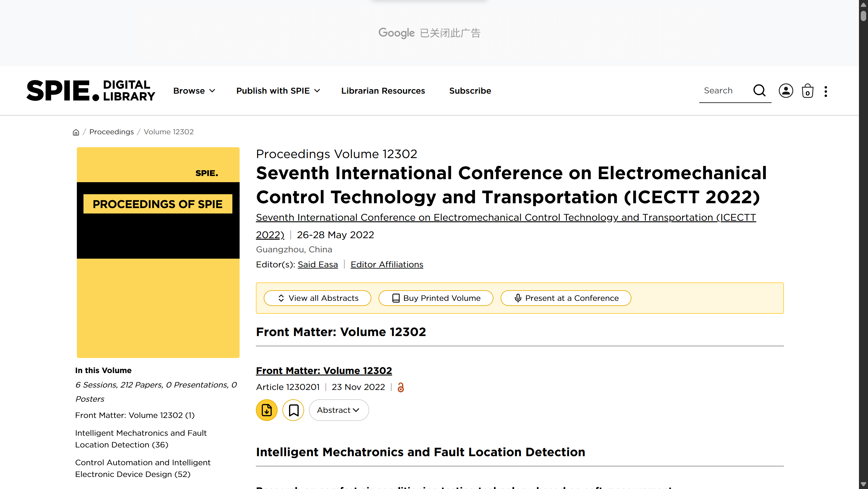The height and width of the screenshot is (489, 868).
Task: Click the vertical scrollbar thumb
Action: click(x=863, y=16)
